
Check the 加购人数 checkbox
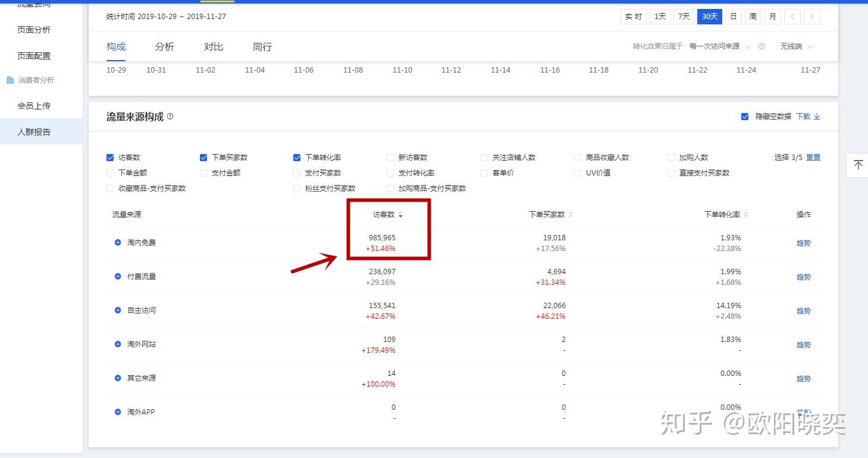point(671,158)
